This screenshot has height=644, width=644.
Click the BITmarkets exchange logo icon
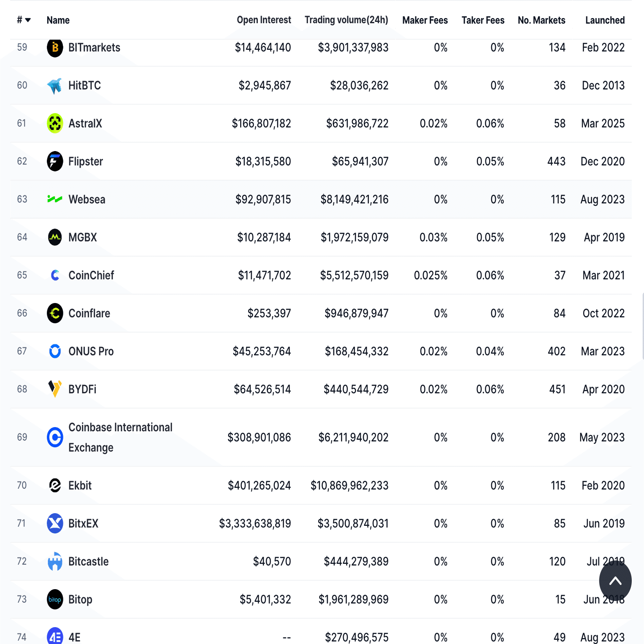[55, 48]
